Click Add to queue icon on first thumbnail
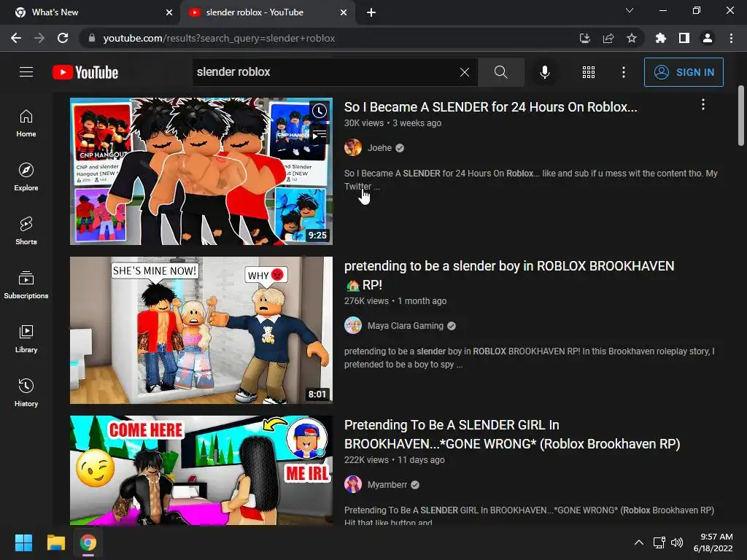The image size is (747, 560). pos(320,135)
